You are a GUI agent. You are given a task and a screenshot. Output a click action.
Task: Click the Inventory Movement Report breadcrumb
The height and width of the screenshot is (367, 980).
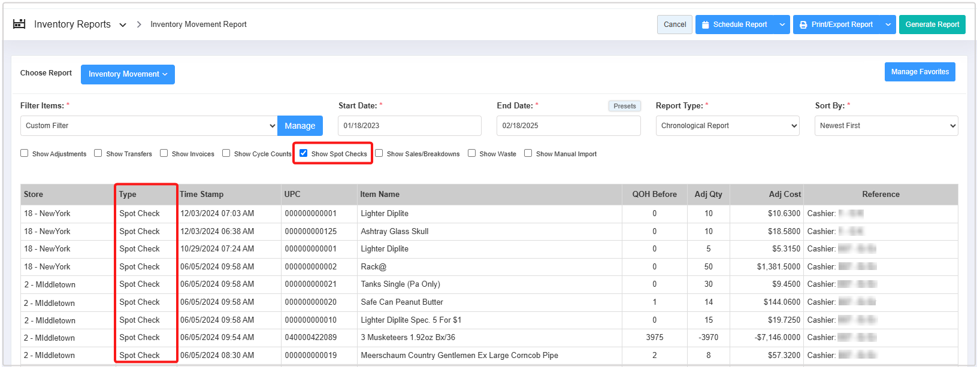(x=198, y=25)
